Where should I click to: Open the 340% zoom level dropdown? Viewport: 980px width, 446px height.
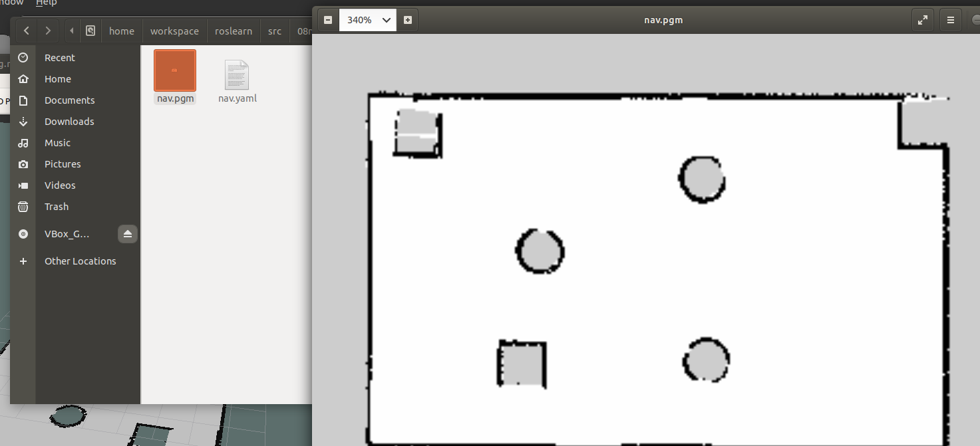coord(367,20)
